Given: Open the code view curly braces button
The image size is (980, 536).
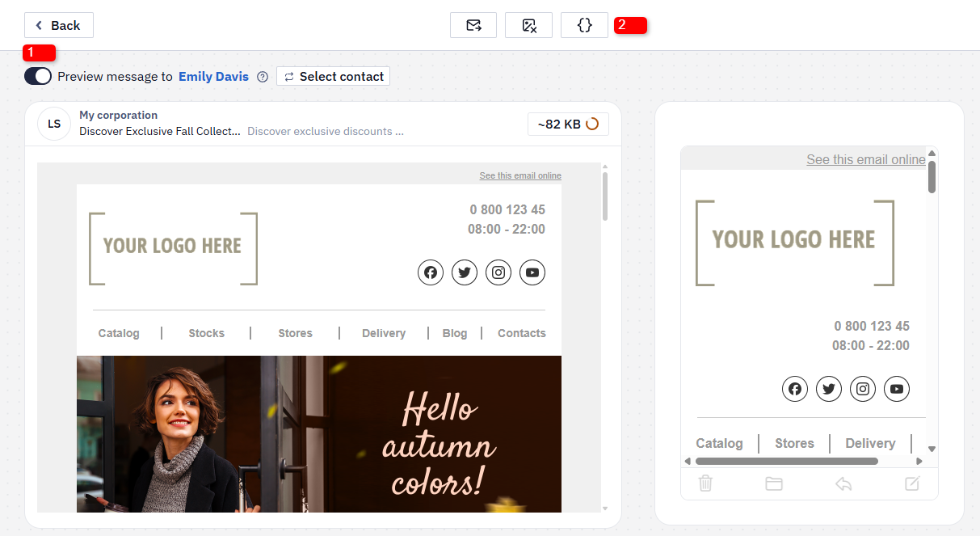Looking at the screenshot, I should [x=584, y=25].
